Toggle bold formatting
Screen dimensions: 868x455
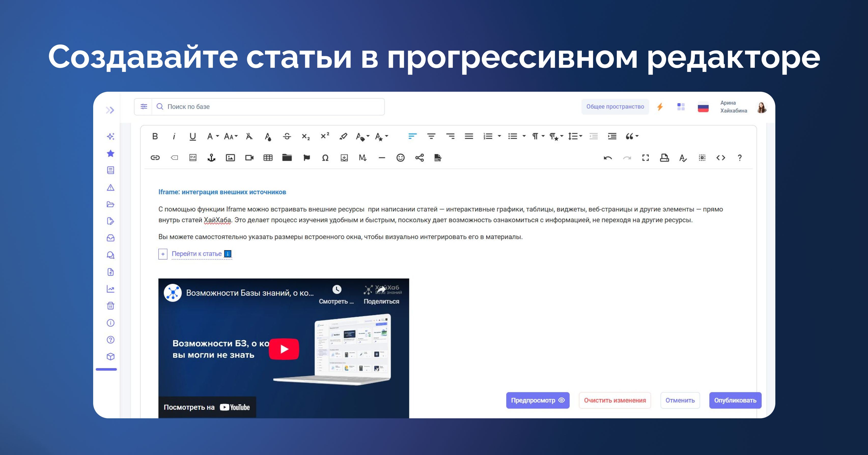click(155, 136)
